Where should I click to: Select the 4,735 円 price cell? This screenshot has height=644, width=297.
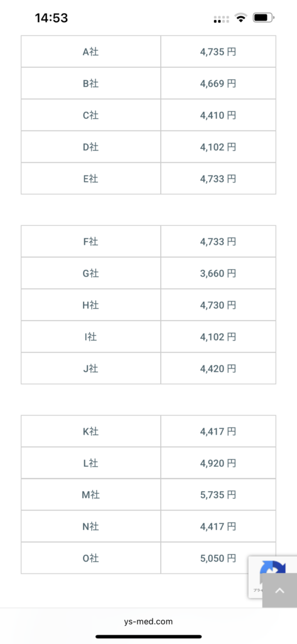coord(219,52)
